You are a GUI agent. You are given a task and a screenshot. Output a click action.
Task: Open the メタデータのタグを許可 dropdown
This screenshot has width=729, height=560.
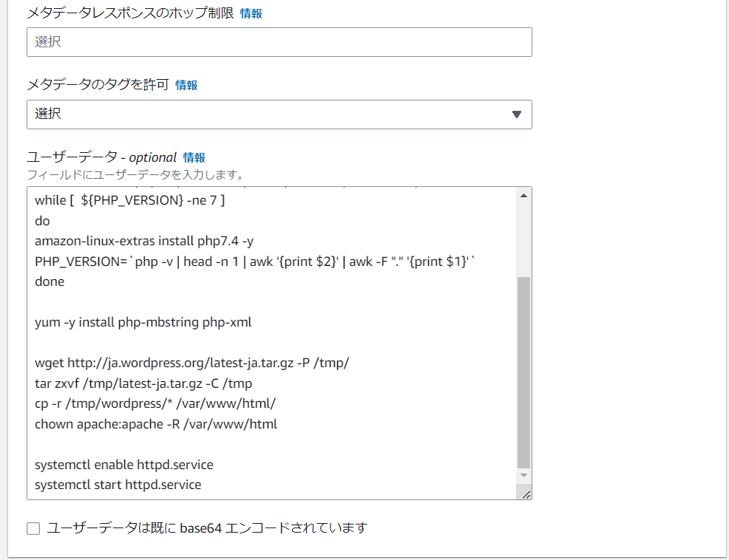click(279, 115)
